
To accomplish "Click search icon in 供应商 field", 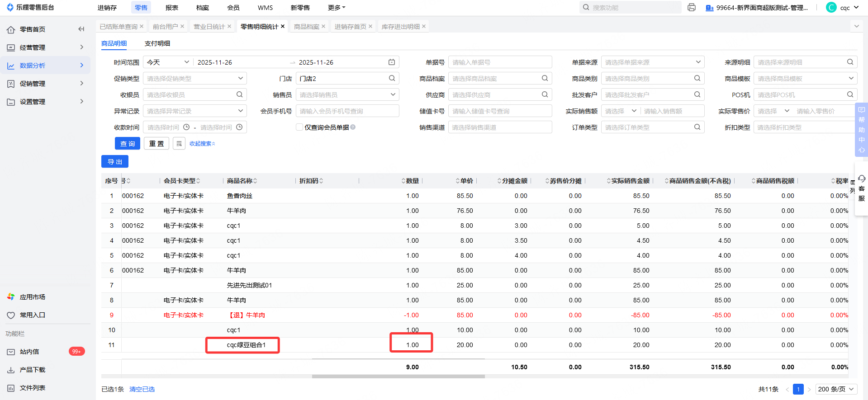I will tap(545, 94).
